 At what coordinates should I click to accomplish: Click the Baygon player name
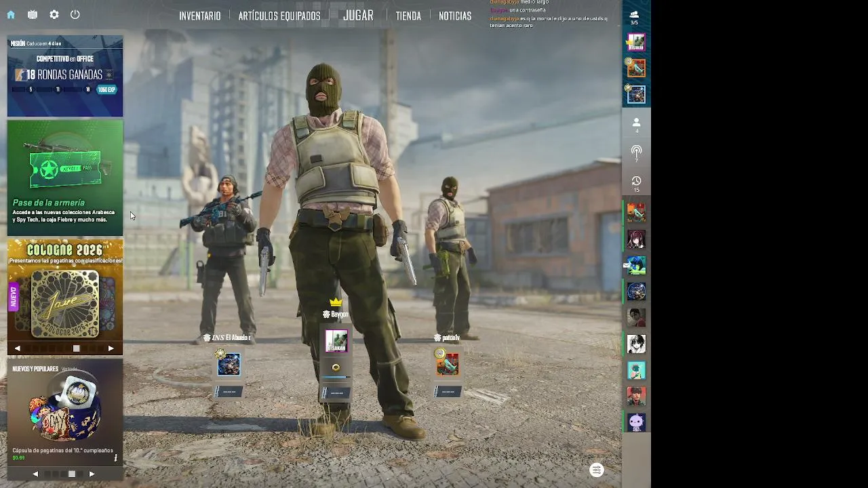point(339,314)
